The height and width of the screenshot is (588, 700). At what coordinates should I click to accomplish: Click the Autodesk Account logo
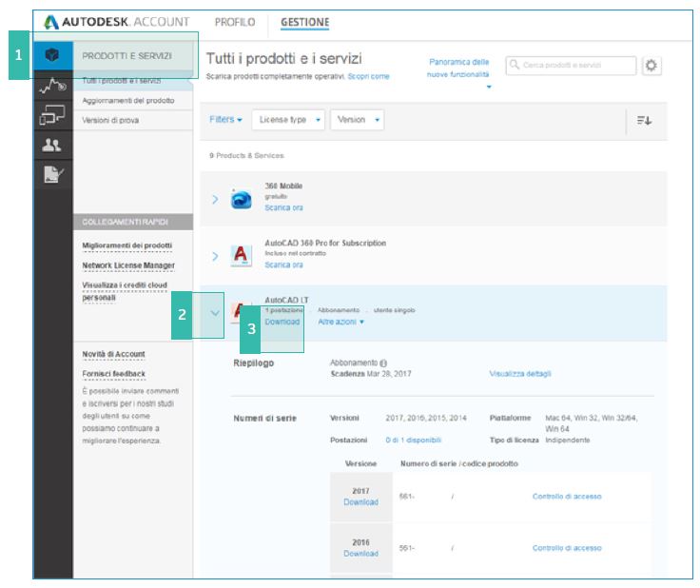pyautogui.click(x=117, y=22)
